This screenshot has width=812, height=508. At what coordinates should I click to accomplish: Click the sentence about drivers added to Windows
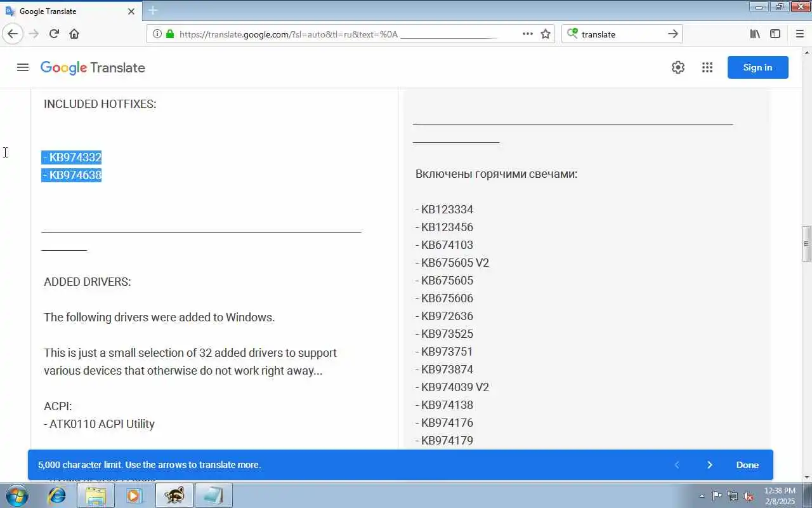coord(159,317)
